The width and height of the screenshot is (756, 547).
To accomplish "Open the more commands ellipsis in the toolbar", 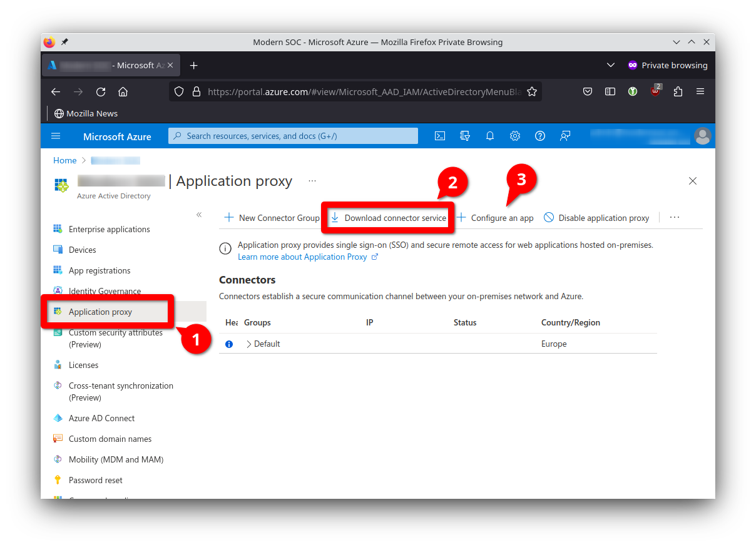I will (674, 217).
